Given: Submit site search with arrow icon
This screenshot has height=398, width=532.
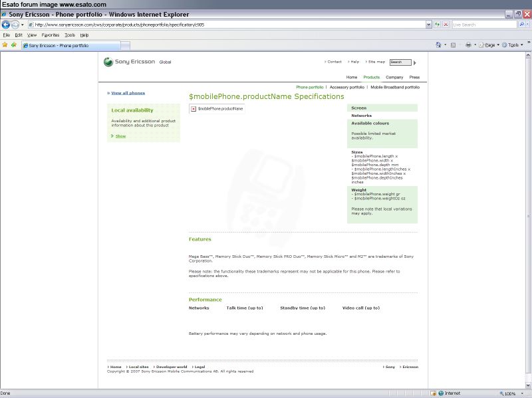Looking at the screenshot, I should (x=414, y=62).
